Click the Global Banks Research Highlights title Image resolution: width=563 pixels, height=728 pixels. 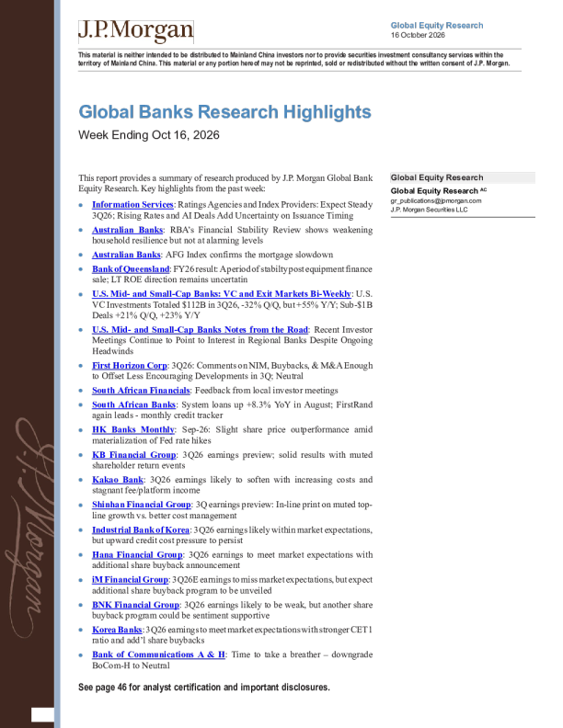(x=224, y=112)
